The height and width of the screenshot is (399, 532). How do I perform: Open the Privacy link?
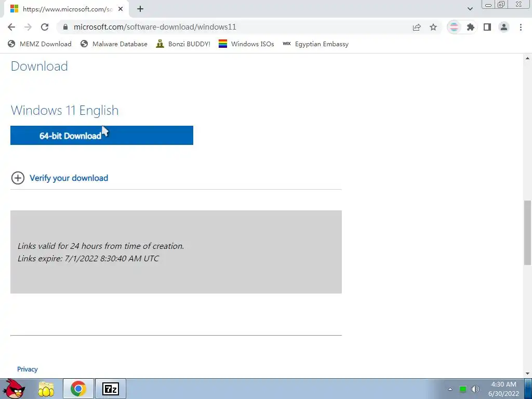pyautogui.click(x=27, y=369)
